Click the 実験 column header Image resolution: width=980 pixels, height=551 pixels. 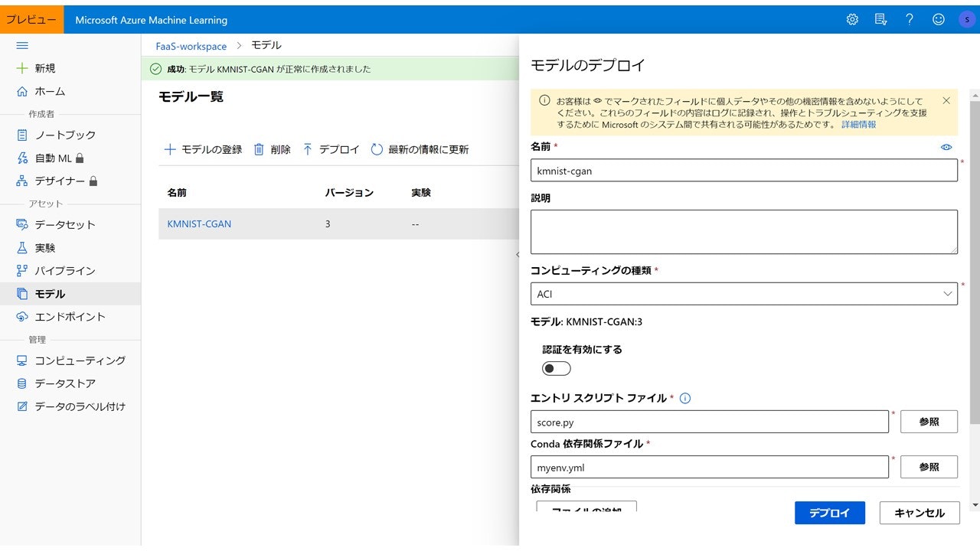[x=421, y=193]
